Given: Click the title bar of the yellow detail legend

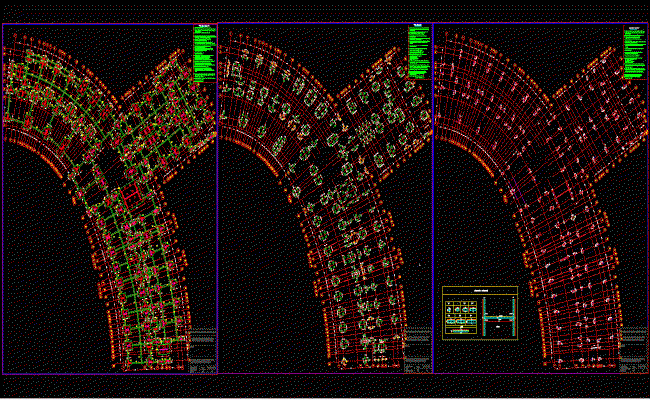Looking at the screenshot, I should [x=480, y=291].
